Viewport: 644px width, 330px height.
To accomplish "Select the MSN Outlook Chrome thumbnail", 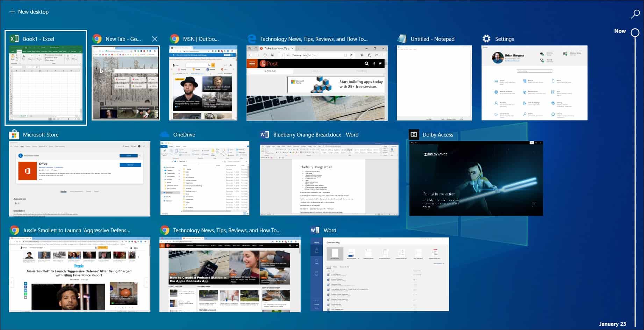I will [x=203, y=83].
